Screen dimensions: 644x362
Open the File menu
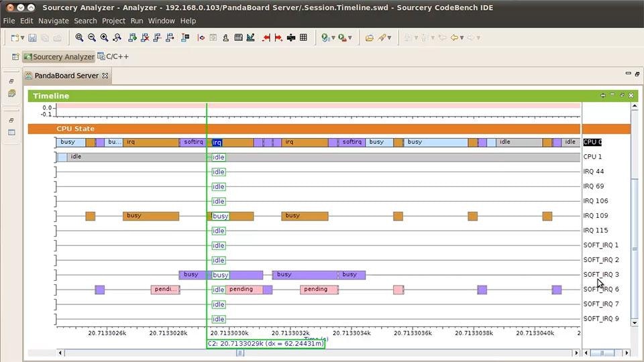coord(9,21)
